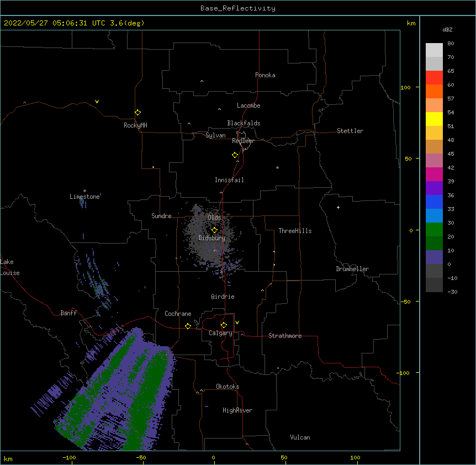
Task: Click the Strathmore label
Action: [285, 336]
